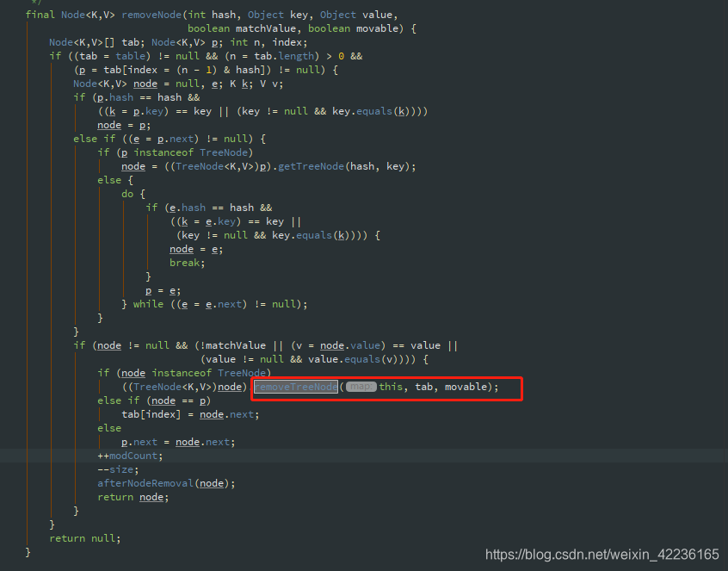
Task: Click the 'int n, index;' declaration
Action: 268,42
